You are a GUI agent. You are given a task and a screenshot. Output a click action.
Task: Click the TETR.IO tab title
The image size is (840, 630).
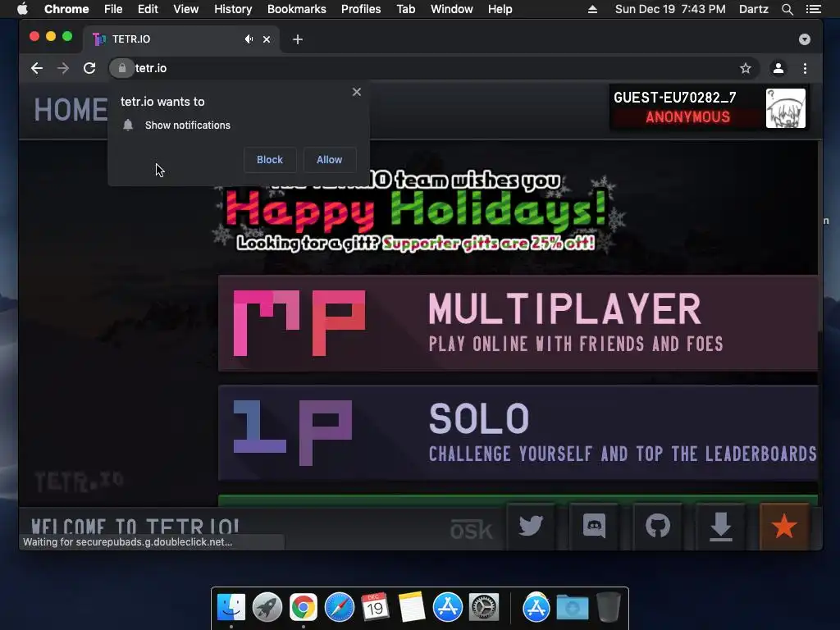pos(131,39)
